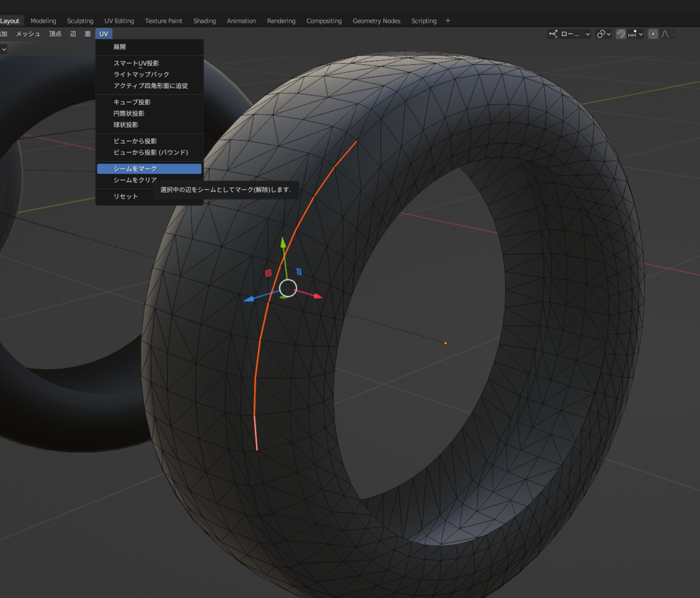Switch to the Layout workspace tab
Viewport: 700px width, 598px height.
(10, 20)
